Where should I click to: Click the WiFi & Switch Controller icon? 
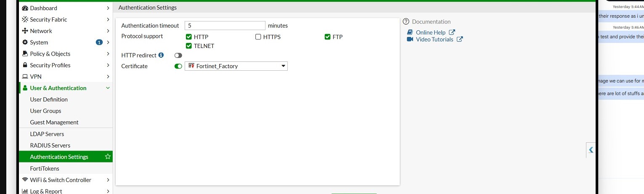(25, 180)
